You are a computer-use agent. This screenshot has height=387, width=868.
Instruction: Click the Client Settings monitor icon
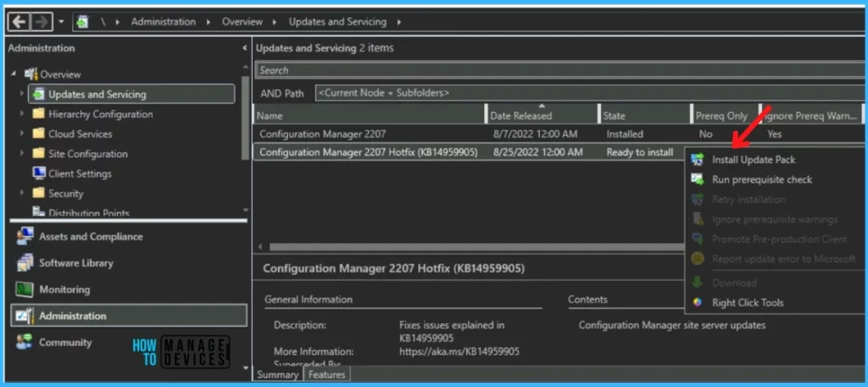pos(39,173)
